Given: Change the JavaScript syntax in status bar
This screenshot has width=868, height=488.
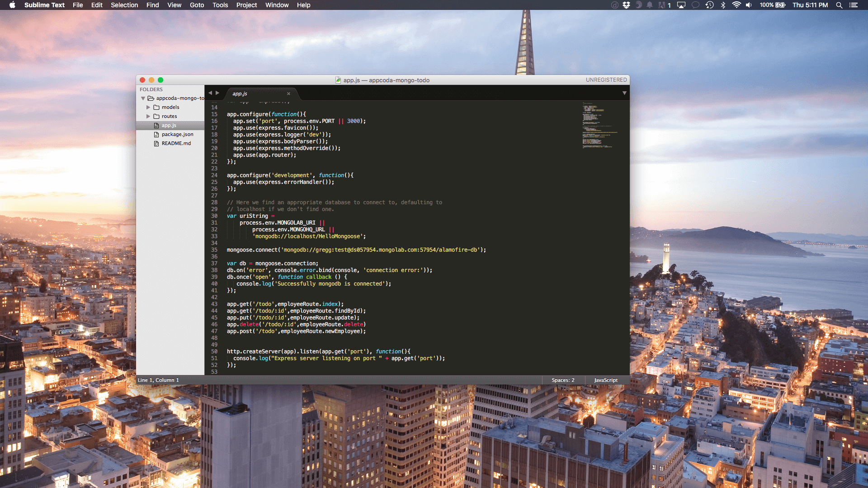Looking at the screenshot, I should pyautogui.click(x=605, y=380).
